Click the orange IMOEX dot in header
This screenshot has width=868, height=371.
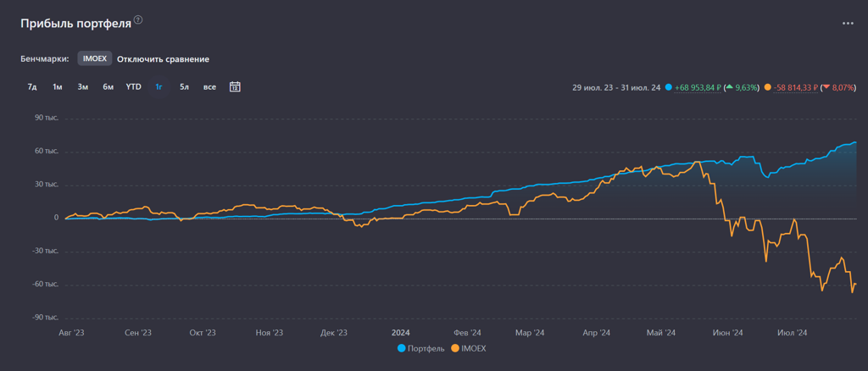(767, 87)
